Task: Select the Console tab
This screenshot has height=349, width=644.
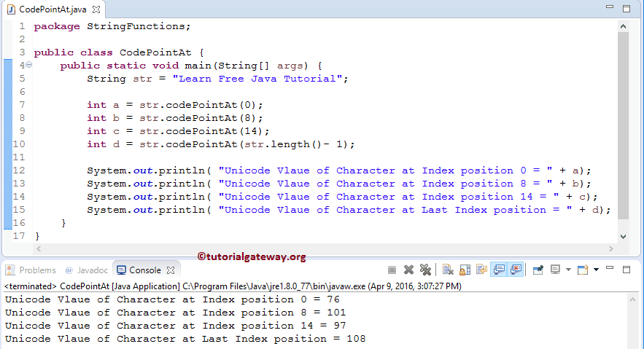Action: (x=145, y=270)
